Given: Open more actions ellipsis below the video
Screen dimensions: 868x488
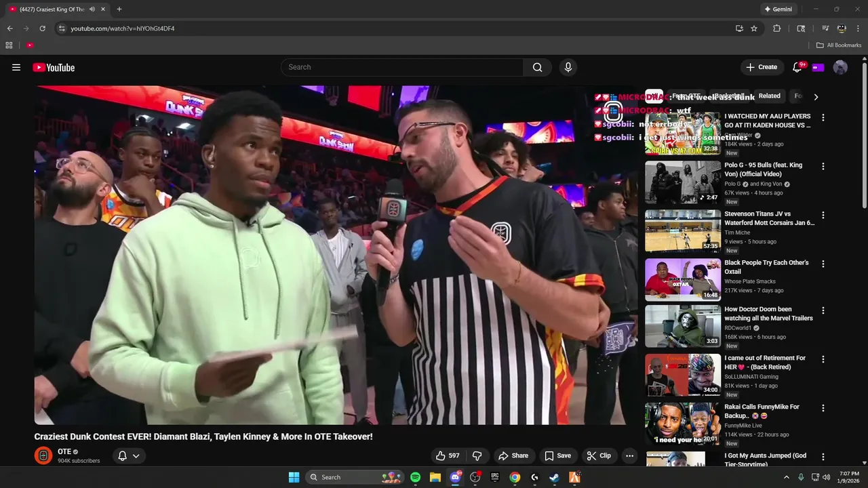Looking at the screenshot, I should (629, 455).
